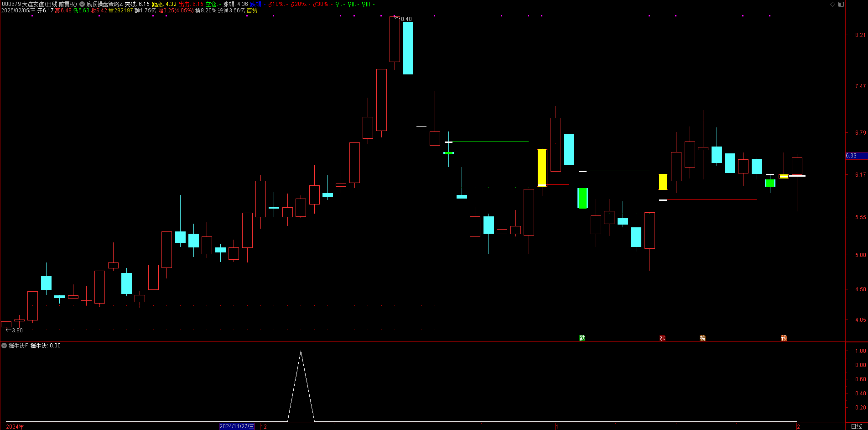Click the 额1.75亿 turnover amount
Image resolution: width=868 pixels, height=430 pixels.
point(146,10)
